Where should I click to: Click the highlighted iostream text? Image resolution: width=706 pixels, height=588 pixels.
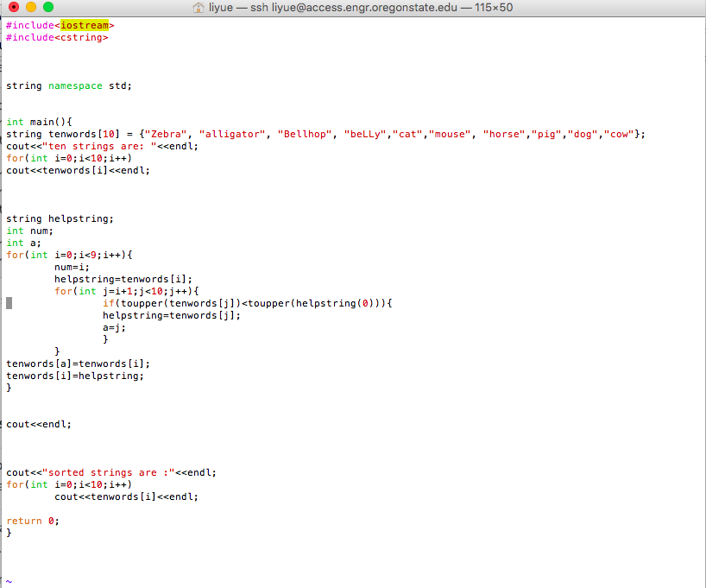pyautogui.click(x=84, y=26)
